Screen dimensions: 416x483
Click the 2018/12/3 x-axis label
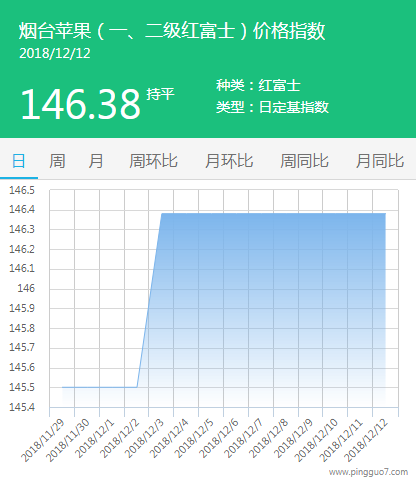coord(145,438)
